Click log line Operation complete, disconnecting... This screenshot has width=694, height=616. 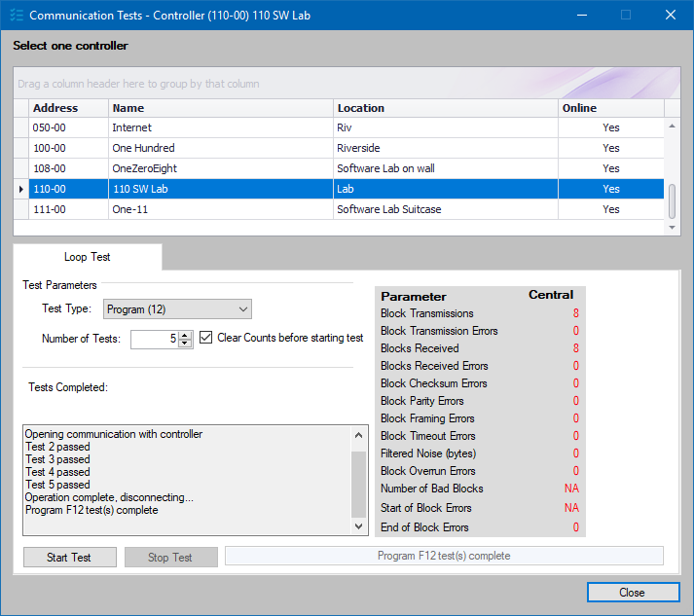109,497
